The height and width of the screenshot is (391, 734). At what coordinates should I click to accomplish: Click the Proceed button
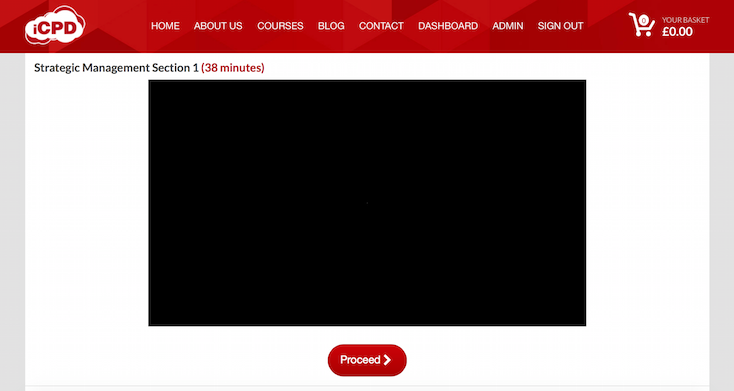tap(367, 360)
